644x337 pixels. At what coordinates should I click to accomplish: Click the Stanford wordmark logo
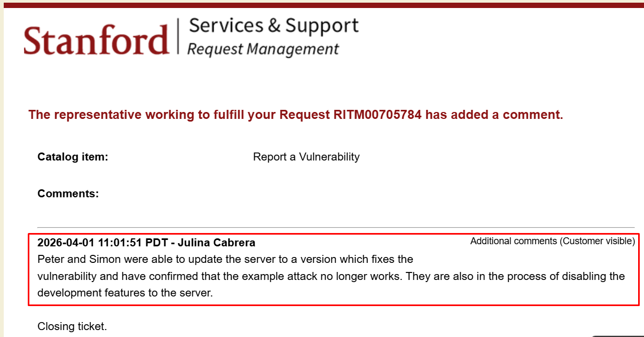point(96,40)
